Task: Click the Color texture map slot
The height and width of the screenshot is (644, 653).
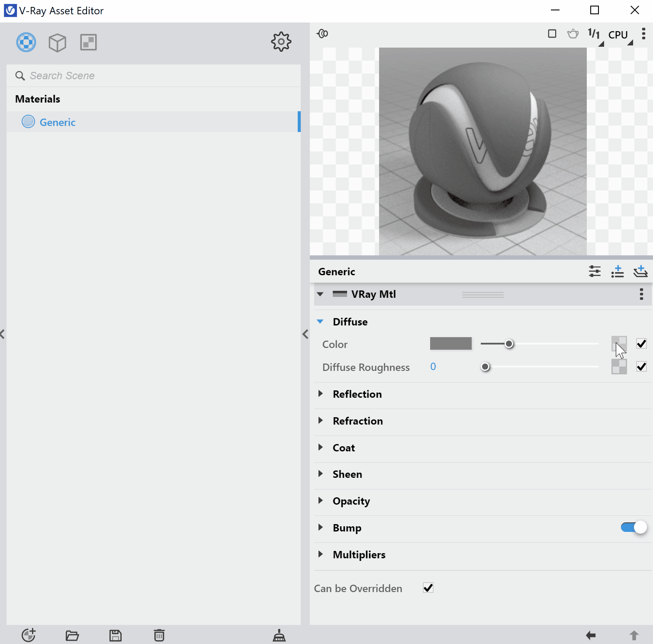Action: pos(619,344)
